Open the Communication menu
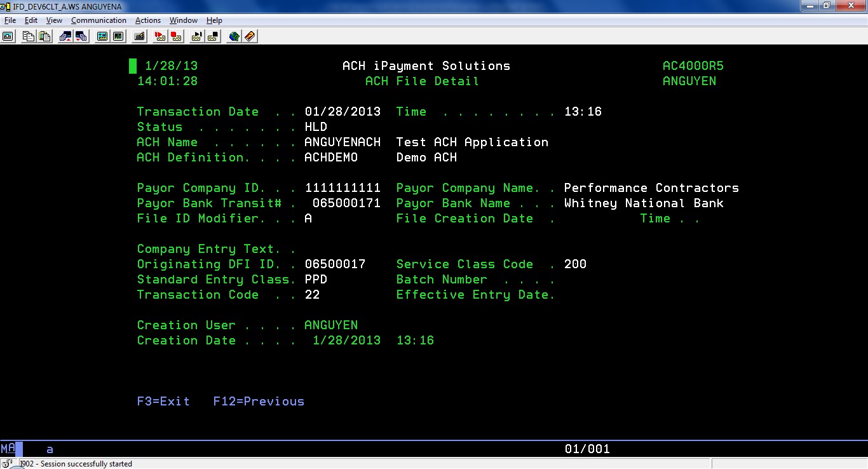Image resolution: width=868 pixels, height=469 pixels. click(98, 20)
